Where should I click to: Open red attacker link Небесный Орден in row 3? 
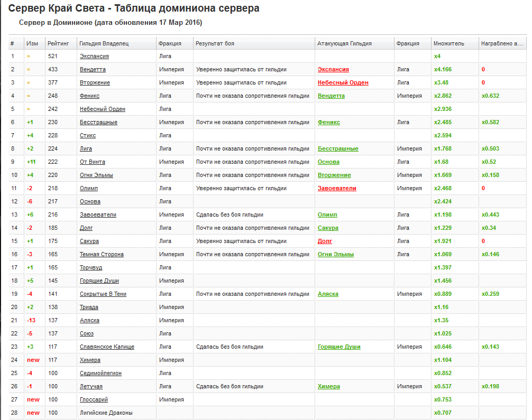[x=343, y=83]
